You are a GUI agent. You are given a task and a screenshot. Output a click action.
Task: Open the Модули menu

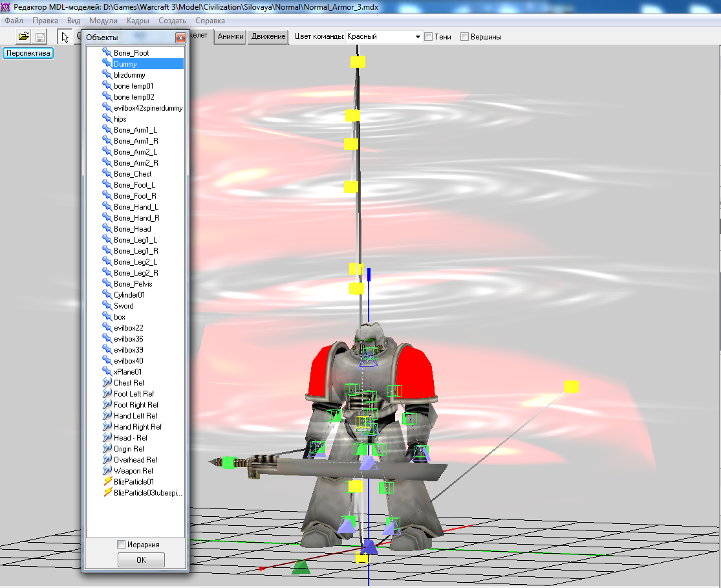(x=103, y=21)
